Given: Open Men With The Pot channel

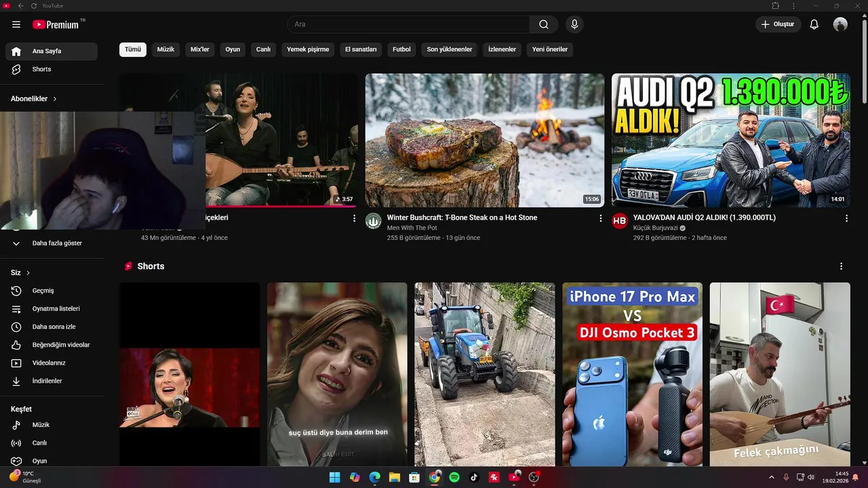Looking at the screenshot, I should (x=412, y=228).
